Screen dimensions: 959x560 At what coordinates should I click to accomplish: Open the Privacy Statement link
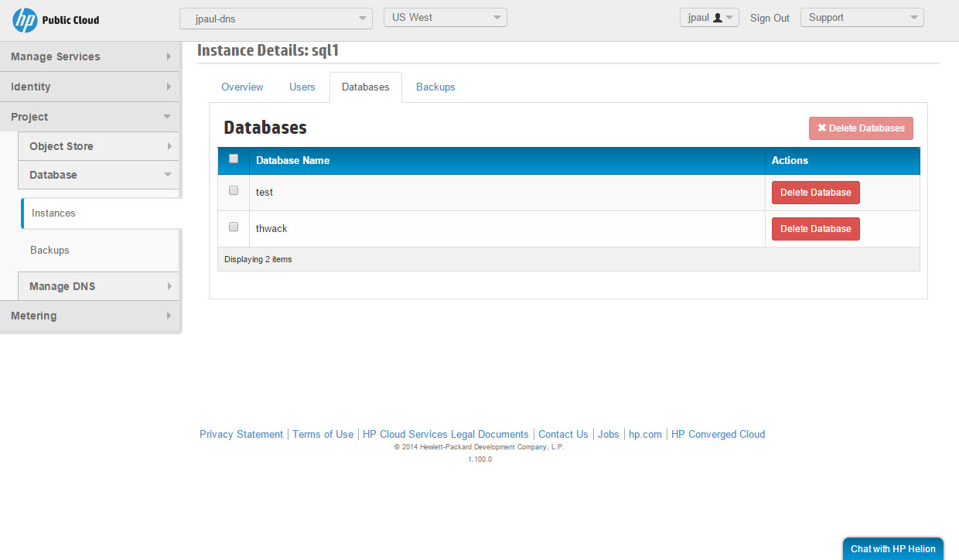pyautogui.click(x=241, y=435)
